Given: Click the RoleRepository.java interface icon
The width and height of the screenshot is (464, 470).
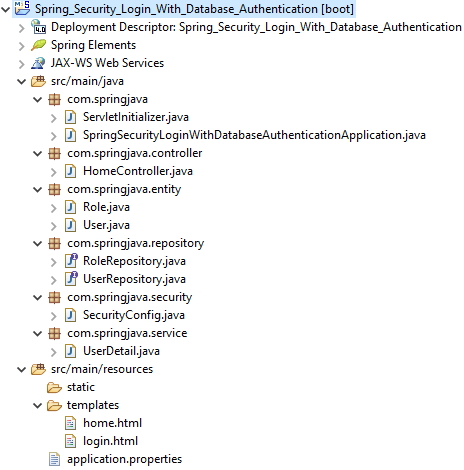Looking at the screenshot, I should [x=71, y=261].
